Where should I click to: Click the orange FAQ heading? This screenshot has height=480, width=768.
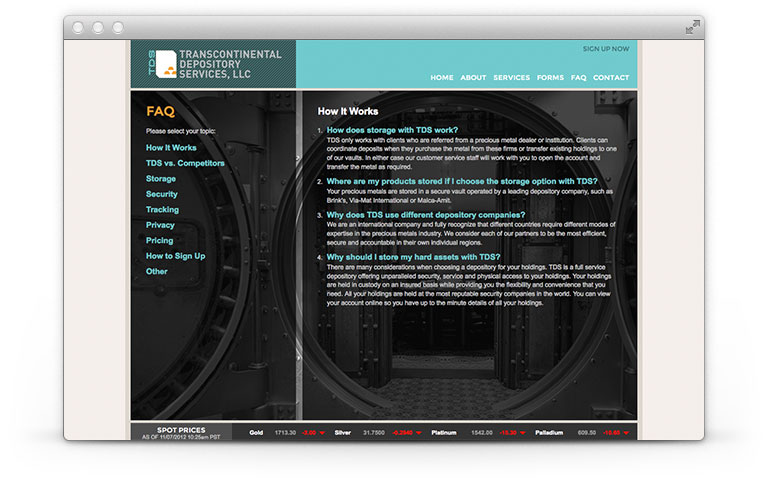161,112
